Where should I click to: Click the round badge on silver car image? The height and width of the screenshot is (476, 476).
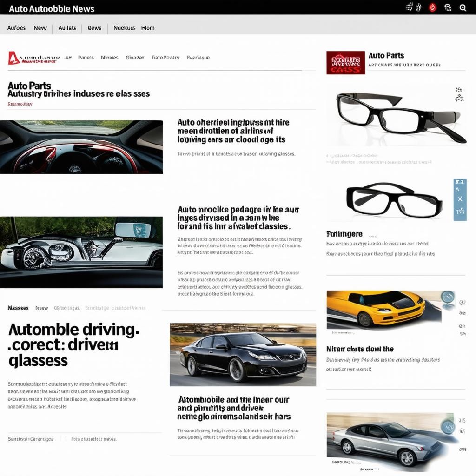448,427
